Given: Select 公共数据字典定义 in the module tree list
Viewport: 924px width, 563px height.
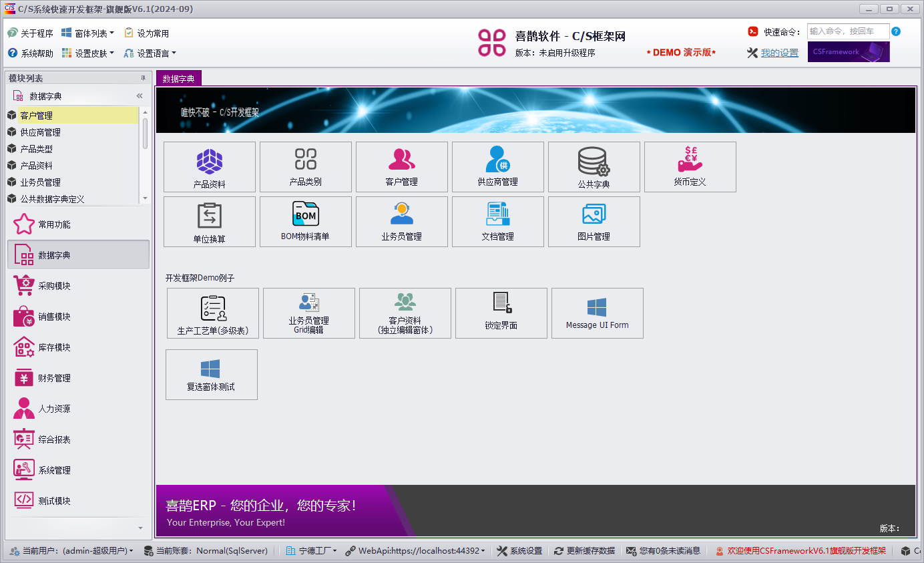Looking at the screenshot, I should (72, 199).
